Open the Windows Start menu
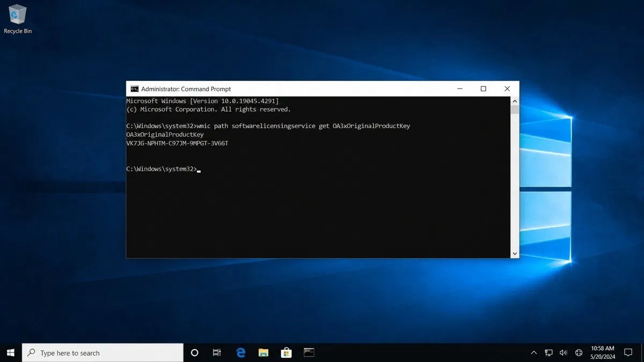 11,352
